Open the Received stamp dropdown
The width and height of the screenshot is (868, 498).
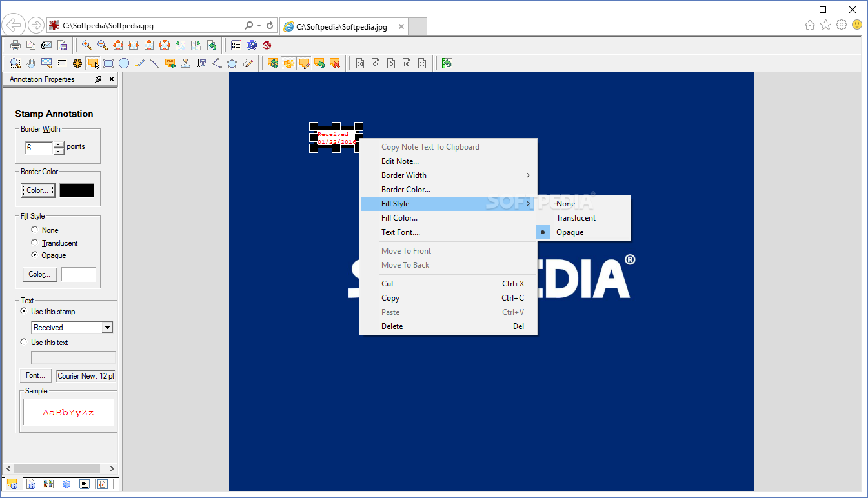[x=107, y=328]
